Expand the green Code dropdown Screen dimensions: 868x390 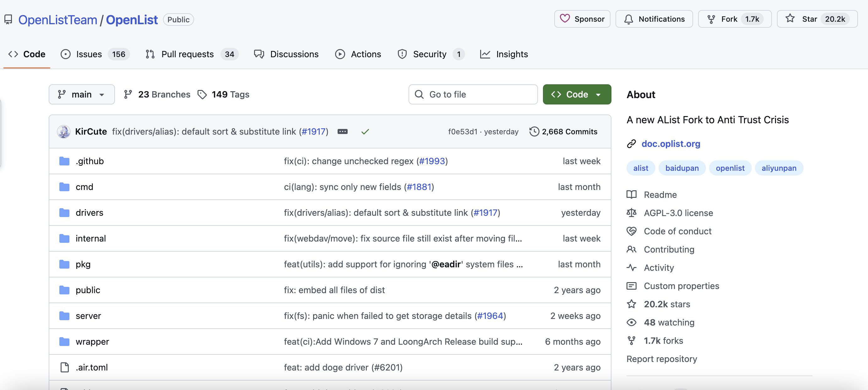pyautogui.click(x=577, y=94)
